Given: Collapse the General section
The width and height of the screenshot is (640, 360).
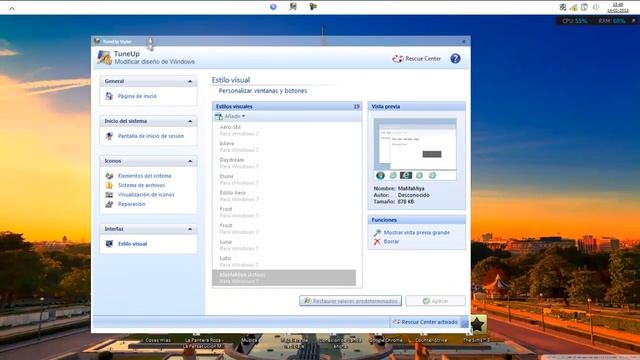Looking at the screenshot, I should pyautogui.click(x=190, y=81).
